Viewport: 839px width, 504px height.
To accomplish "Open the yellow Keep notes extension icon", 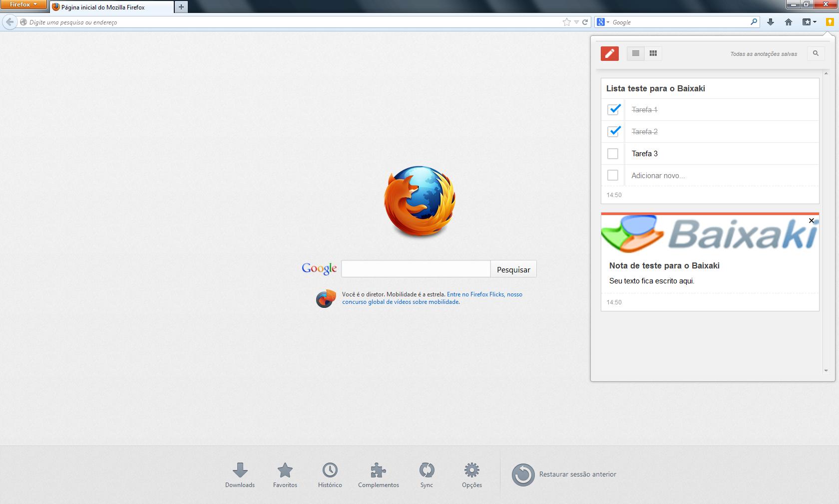I will click(830, 22).
